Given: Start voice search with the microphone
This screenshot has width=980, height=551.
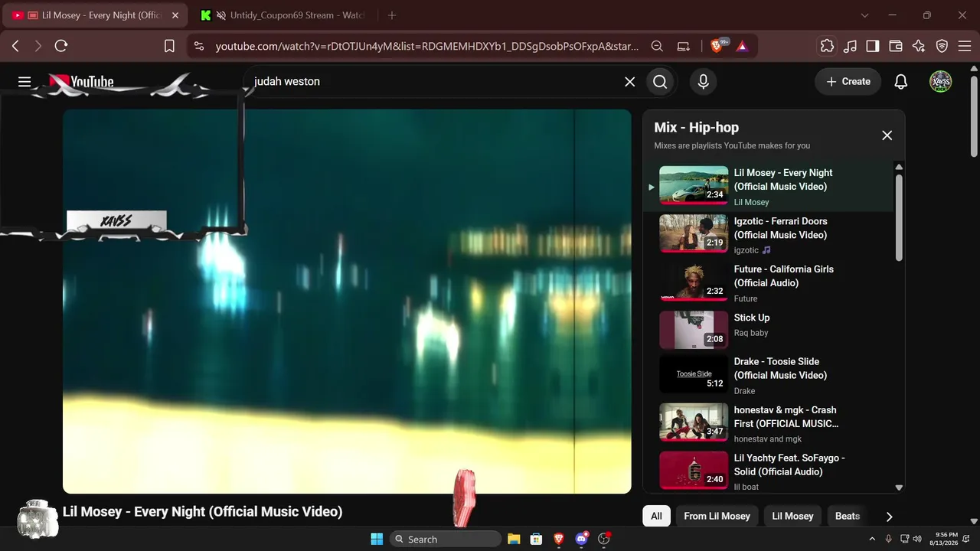Looking at the screenshot, I should (703, 82).
